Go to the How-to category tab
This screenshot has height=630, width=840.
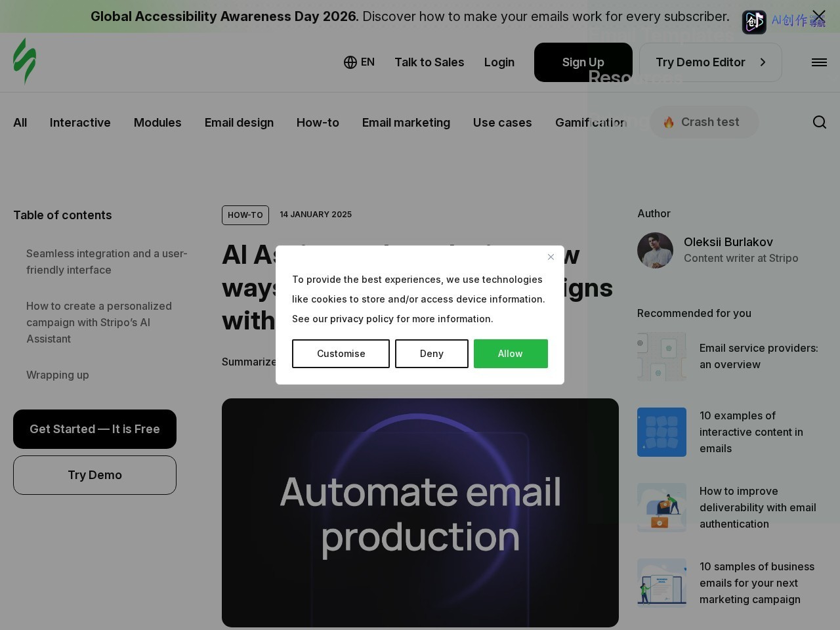[x=318, y=123]
